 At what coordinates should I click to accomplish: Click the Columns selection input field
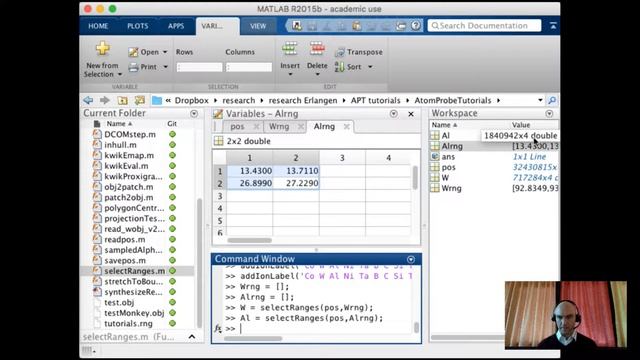[249, 67]
